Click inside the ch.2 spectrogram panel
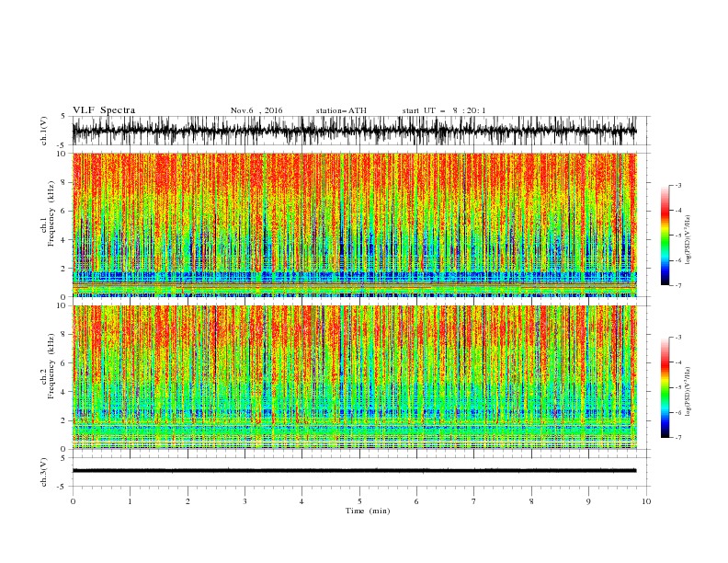Viewport: 728px width, 563px height. (354, 377)
